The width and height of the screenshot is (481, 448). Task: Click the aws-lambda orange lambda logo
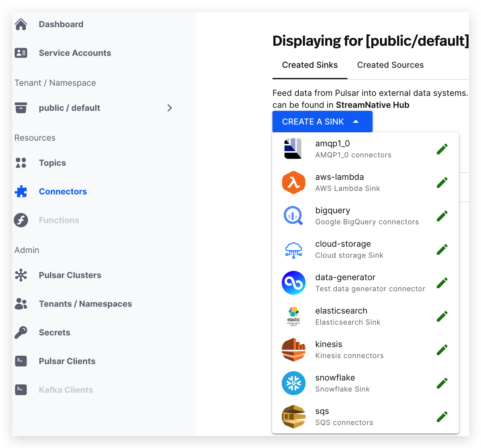pyautogui.click(x=294, y=182)
